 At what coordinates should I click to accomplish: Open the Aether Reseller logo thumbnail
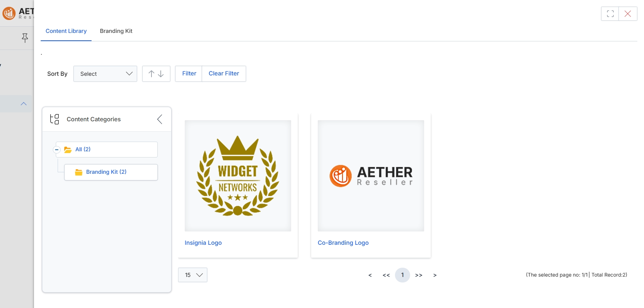pos(371,176)
